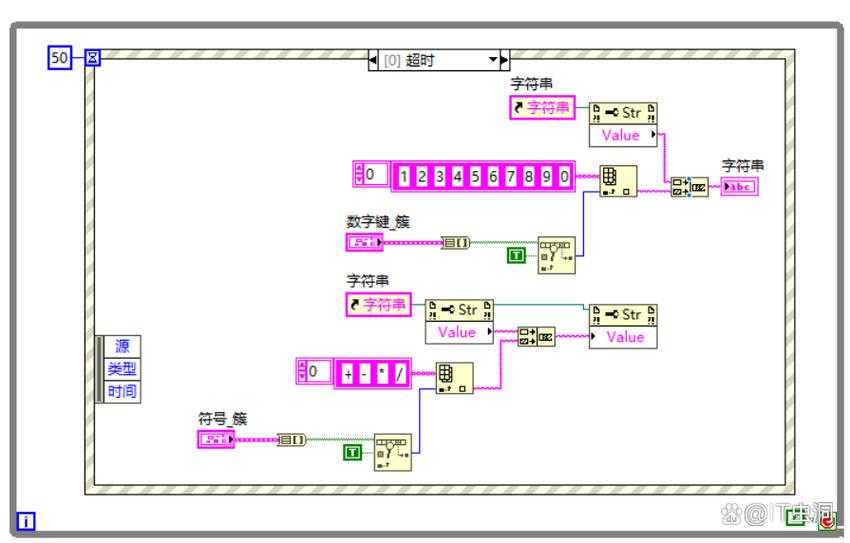The image size is (850, 543).
Task: Click the Search 1D Array function for 符号_簇
Action: pyautogui.click(x=392, y=452)
